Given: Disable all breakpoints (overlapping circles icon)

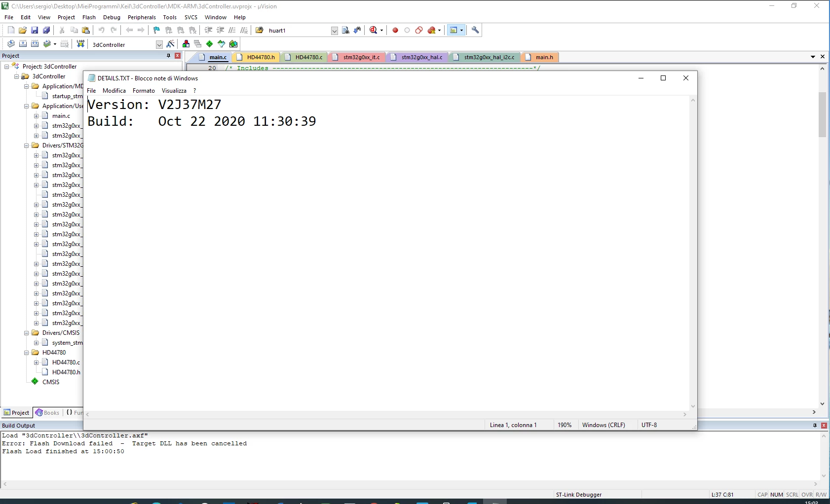Looking at the screenshot, I should pyautogui.click(x=419, y=30).
